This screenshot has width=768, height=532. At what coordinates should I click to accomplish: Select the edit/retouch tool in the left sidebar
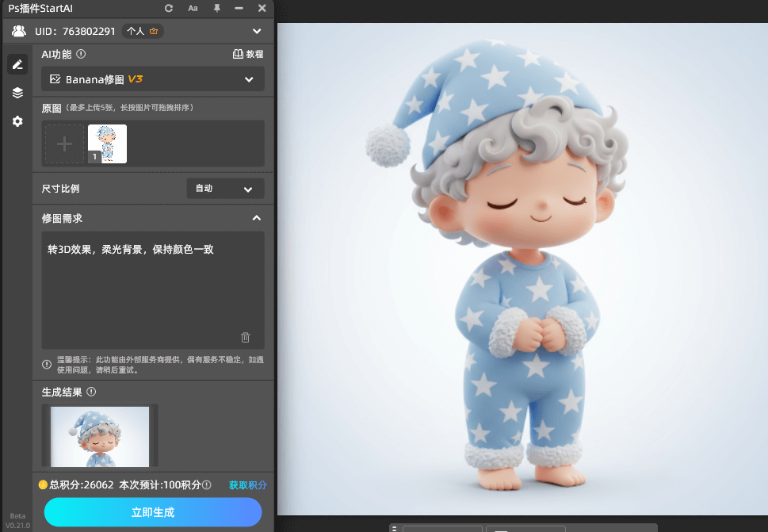pos(17,64)
